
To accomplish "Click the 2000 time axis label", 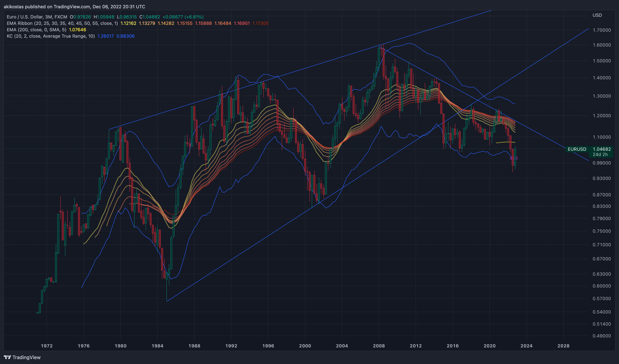I will pyautogui.click(x=305, y=346).
